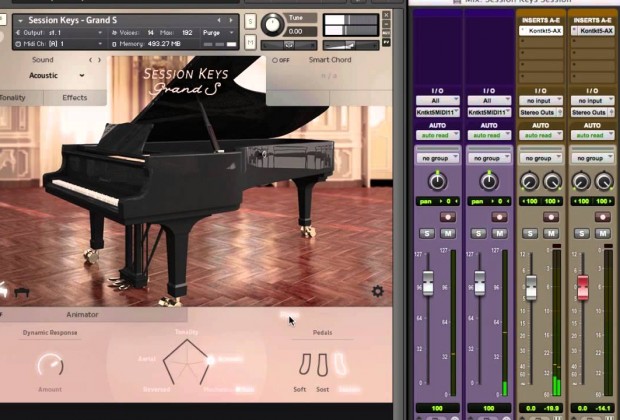Select the tab under the mouse cursor beside Animator

pyautogui.click(x=289, y=315)
